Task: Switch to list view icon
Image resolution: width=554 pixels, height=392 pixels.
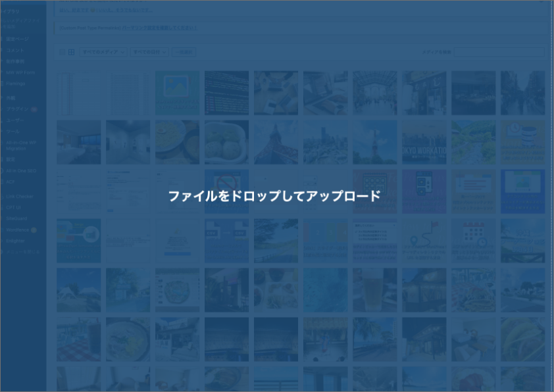Action: [62, 52]
